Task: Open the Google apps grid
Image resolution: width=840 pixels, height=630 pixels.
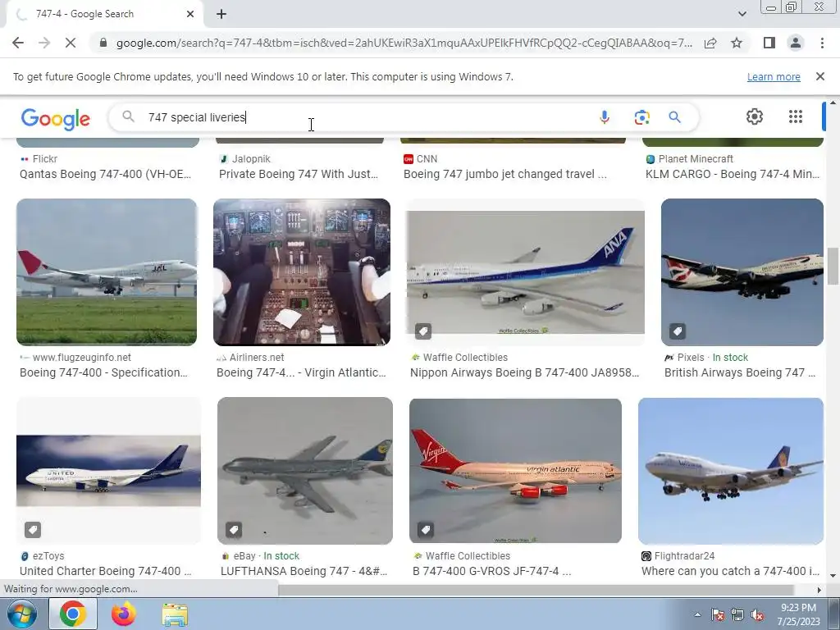Action: click(796, 116)
